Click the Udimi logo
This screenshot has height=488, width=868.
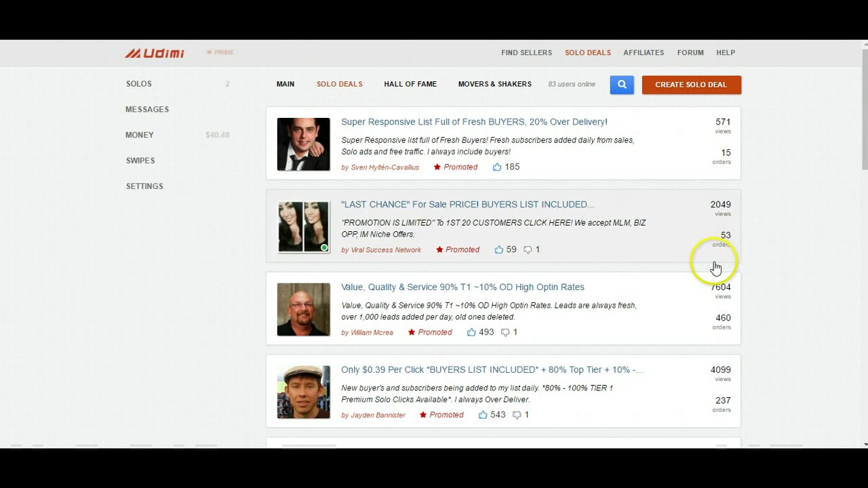point(155,53)
